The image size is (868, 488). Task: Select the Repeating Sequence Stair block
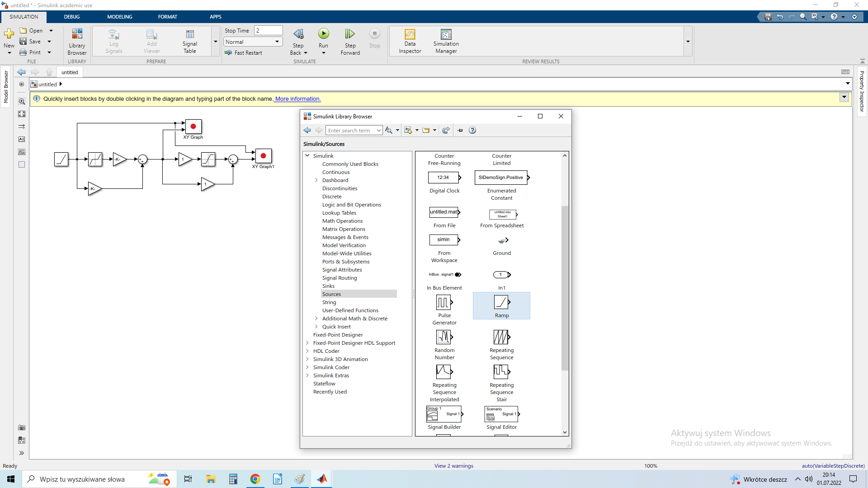coord(501,382)
